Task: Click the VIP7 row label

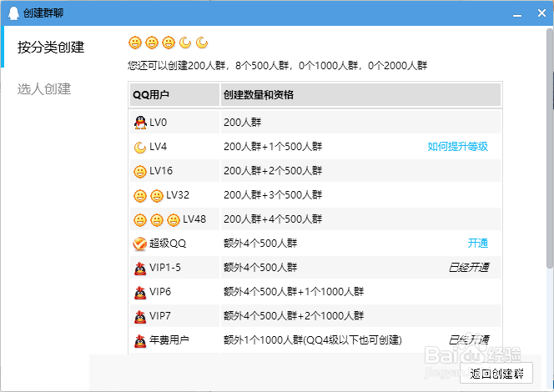Action: [x=160, y=316]
